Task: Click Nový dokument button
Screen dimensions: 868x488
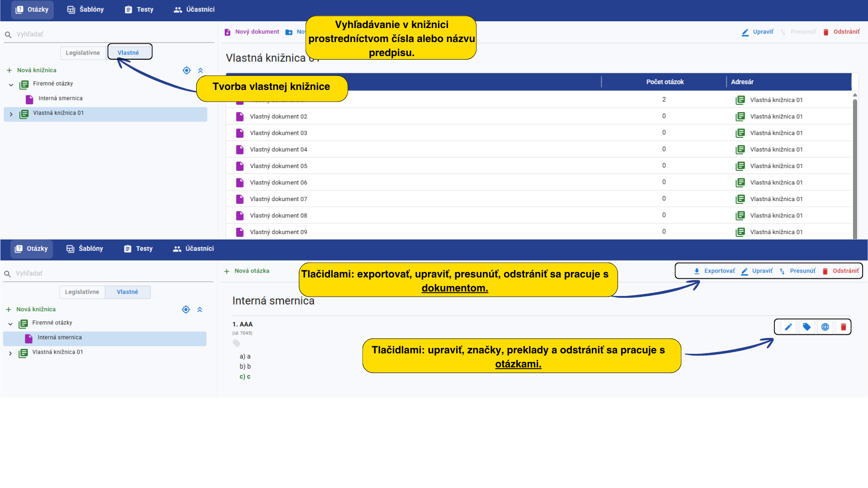Action: tap(252, 32)
